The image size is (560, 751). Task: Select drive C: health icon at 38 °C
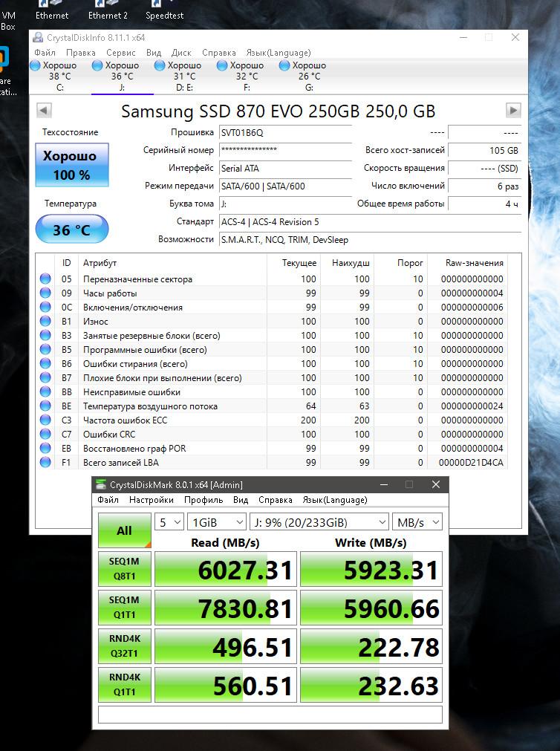pos(35,65)
